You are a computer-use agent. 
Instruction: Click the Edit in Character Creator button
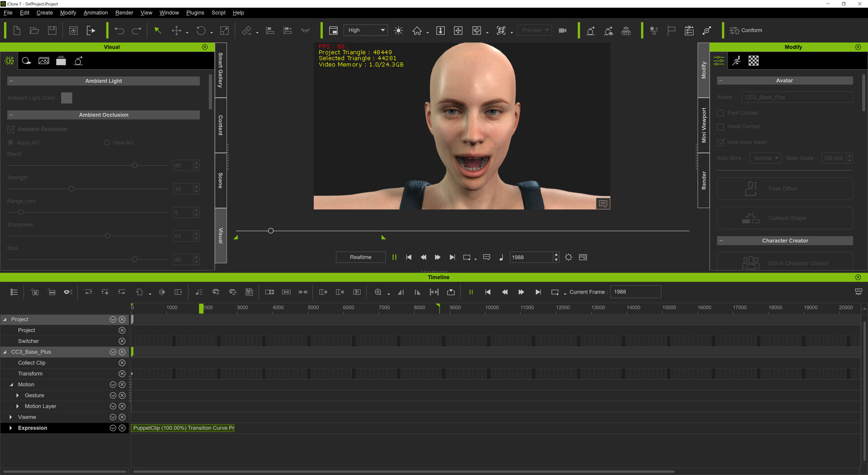click(x=784, y=263)
